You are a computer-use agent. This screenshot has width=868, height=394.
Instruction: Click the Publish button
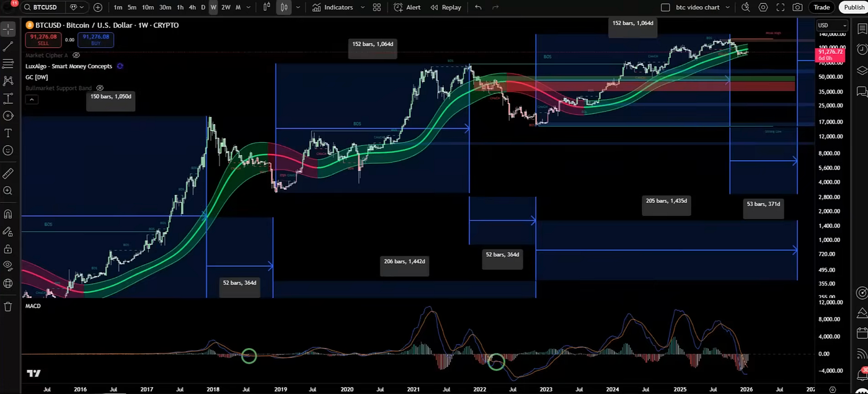click(854, 7)
